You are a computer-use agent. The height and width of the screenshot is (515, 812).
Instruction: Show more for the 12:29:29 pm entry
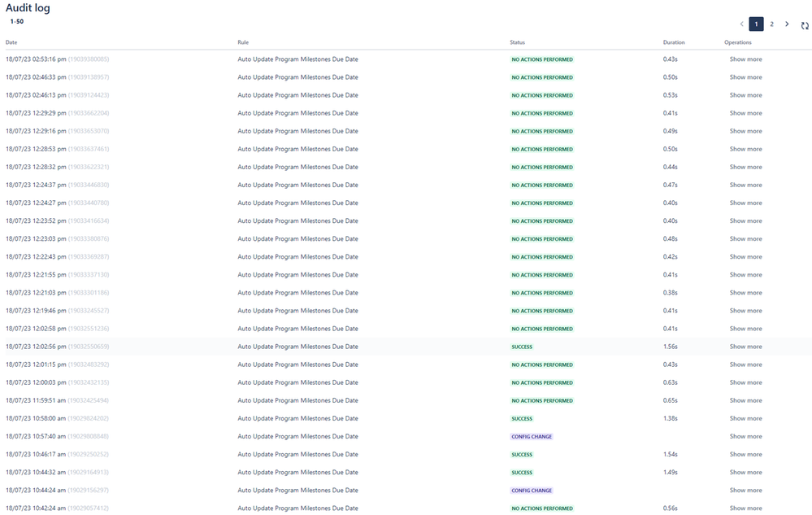[x=745, y=113]
